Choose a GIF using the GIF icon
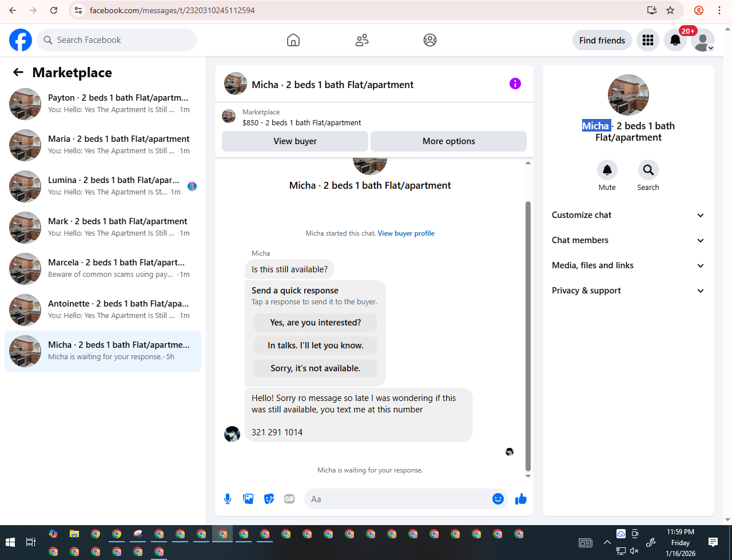The width and height of the screenshot is (732, 560). [289, 499]
